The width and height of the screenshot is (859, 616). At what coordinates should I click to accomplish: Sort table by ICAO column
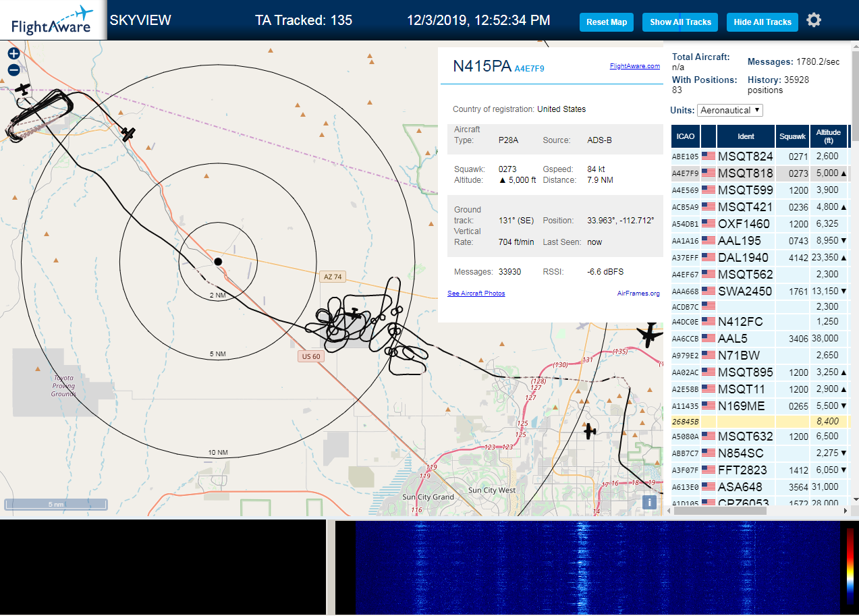tap(686, 136)
